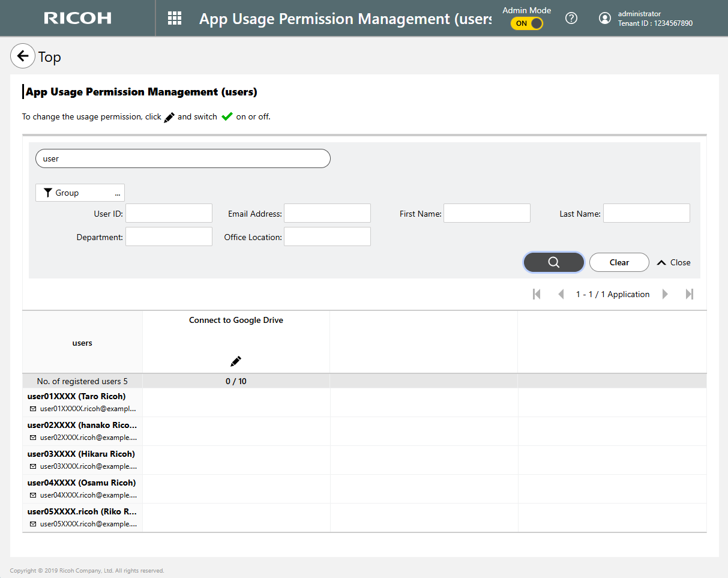Screen dimensions: 728x578
Task: Collapse the search panel with Close
Action: click(x=674, y=262)
